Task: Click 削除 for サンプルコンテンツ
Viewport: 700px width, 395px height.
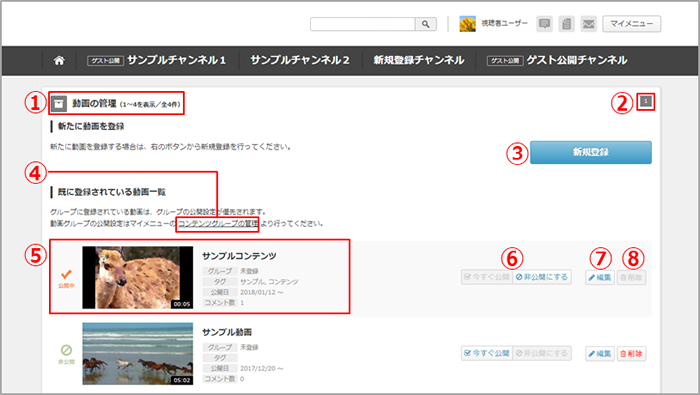Action: [631, 278]
